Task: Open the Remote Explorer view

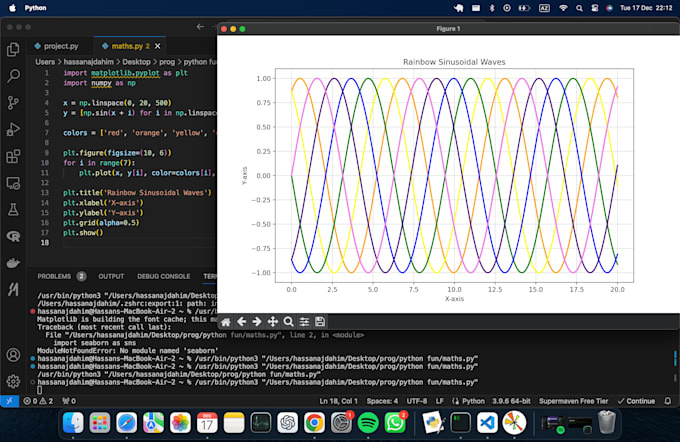Action: coord(13,183)
